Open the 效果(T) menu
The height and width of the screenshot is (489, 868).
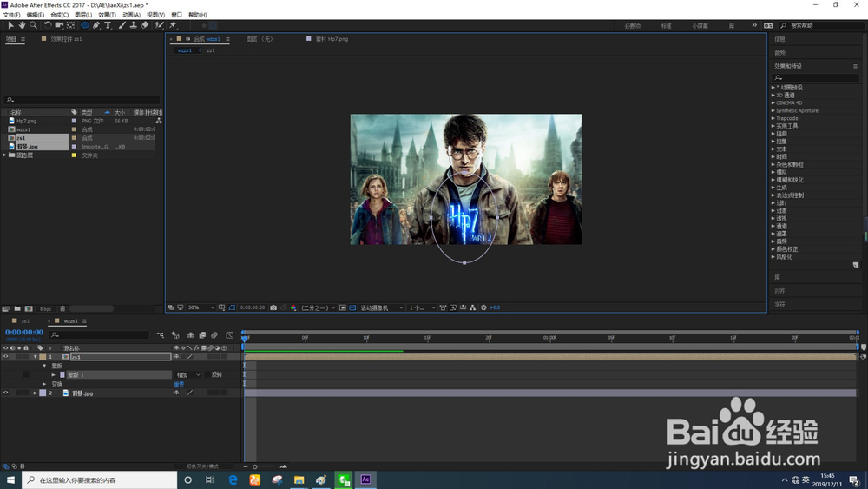(107, 15)
